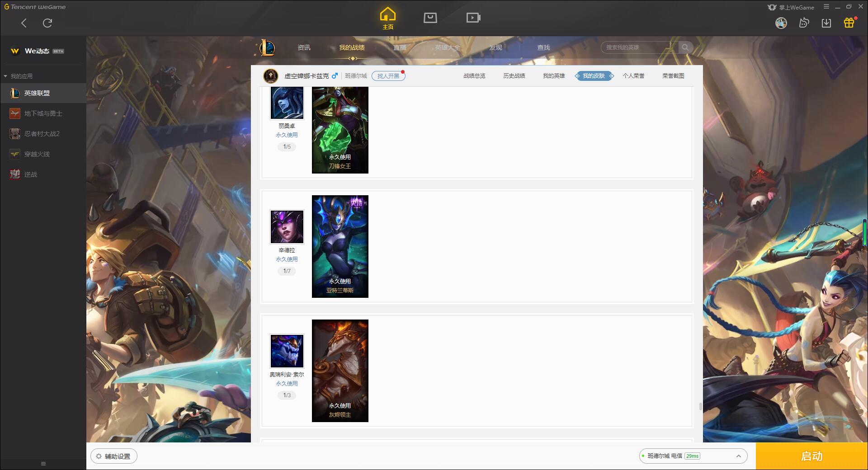Select 穿越火线 in sidebar
The image size is (868, 470).
tap(43, 154)
